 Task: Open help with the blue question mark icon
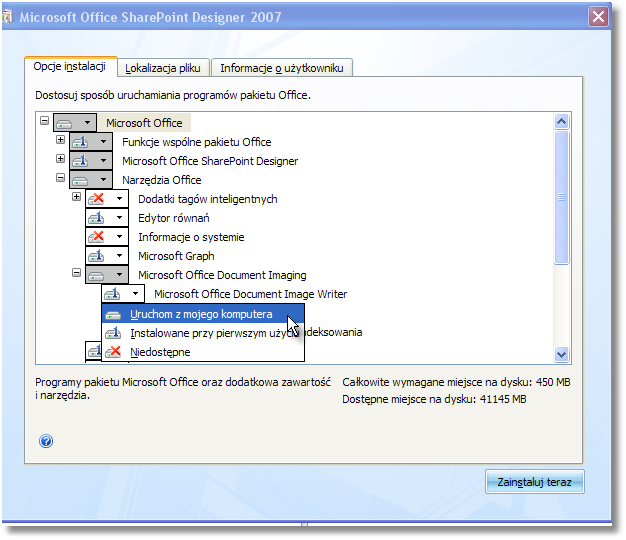pyautogui.click(x=46, y=441)
